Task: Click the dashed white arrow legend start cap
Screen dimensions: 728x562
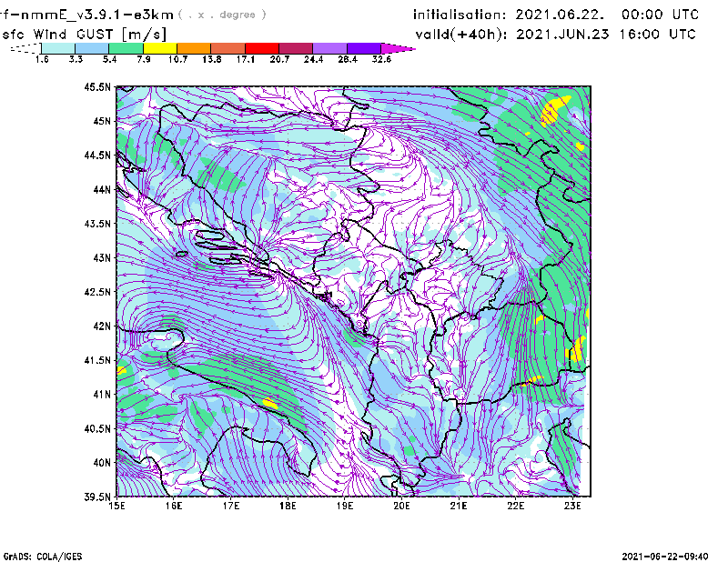Action: click(25, 48)
